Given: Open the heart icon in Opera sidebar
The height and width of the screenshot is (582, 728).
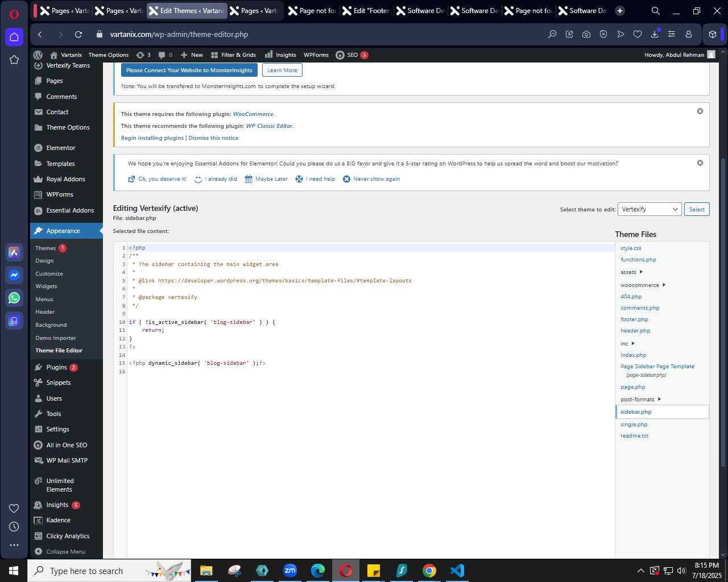Looking at the screenshot, I should tap(14, 508).
